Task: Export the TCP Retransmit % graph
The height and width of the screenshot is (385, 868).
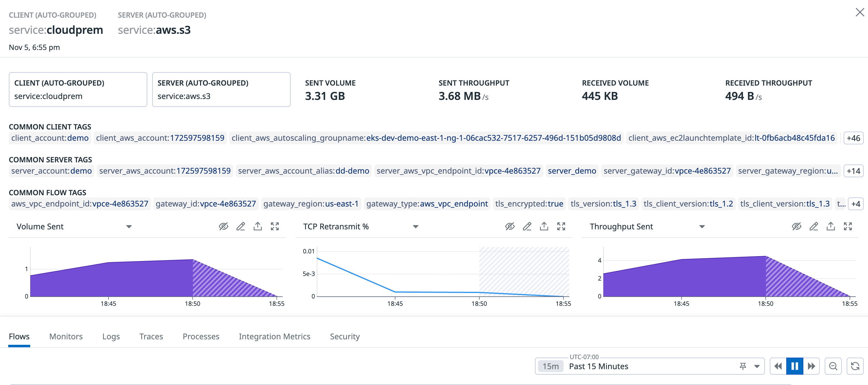Action: click(x=544, y=227)
